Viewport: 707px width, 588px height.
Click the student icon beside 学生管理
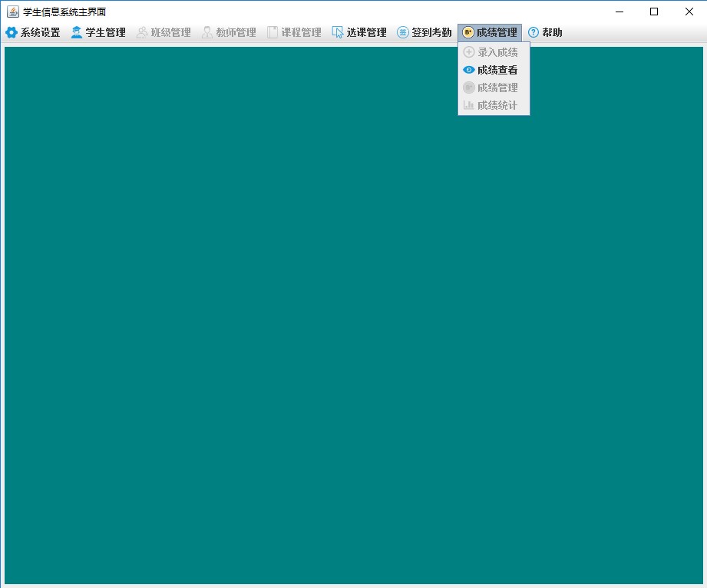[77, 32]
